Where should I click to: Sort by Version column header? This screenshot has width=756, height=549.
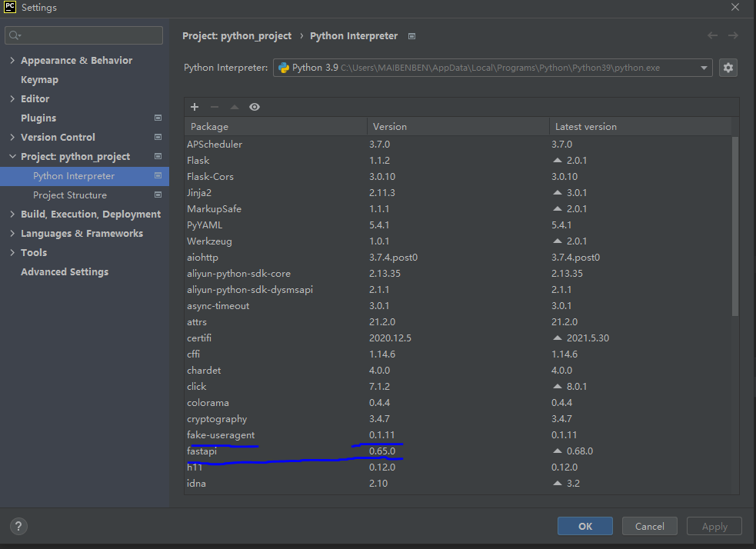tap(458, 126)
